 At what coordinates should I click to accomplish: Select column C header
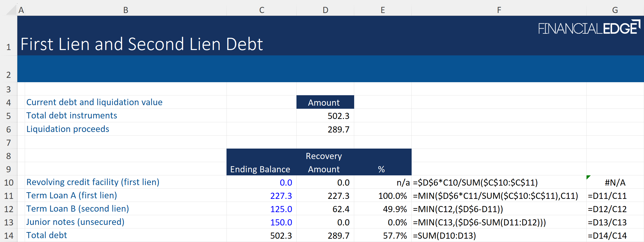261,10
